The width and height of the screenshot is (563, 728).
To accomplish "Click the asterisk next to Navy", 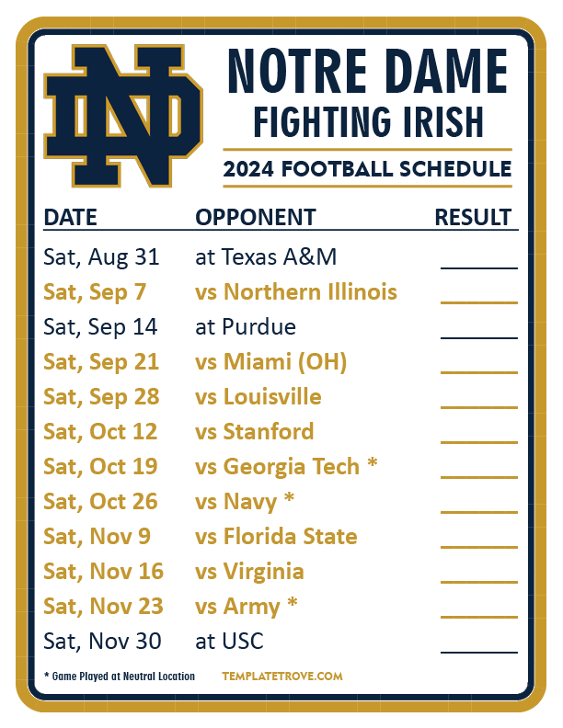I will tap(289, 500).
